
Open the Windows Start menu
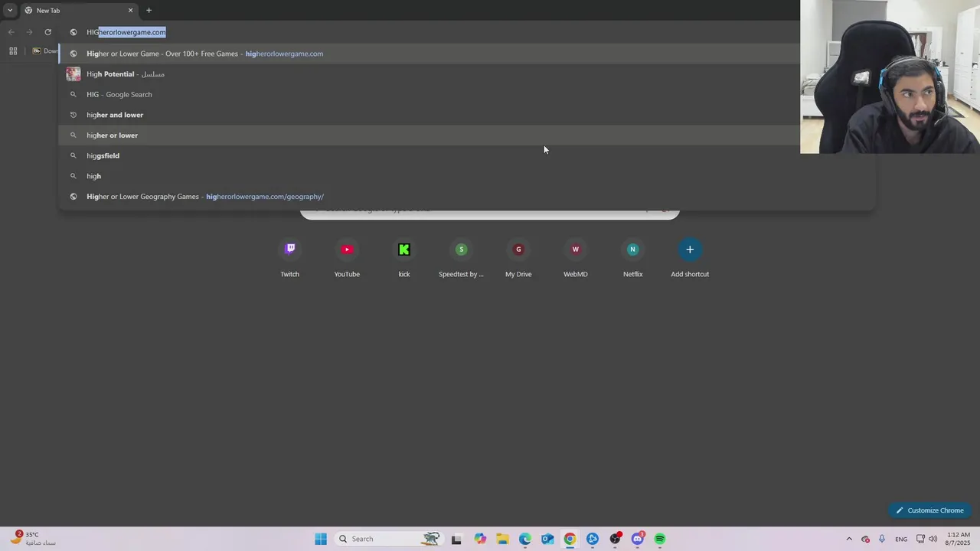(321, 539)
